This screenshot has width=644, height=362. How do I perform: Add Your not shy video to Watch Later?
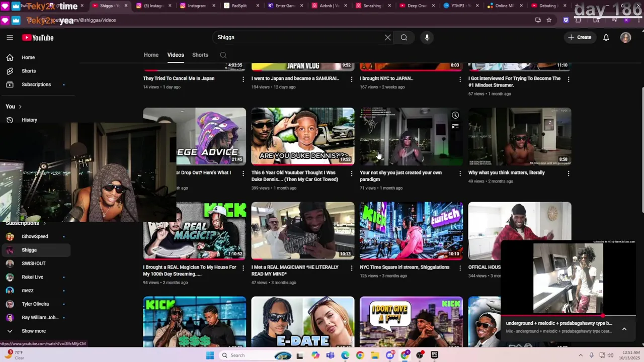(455, 115)
